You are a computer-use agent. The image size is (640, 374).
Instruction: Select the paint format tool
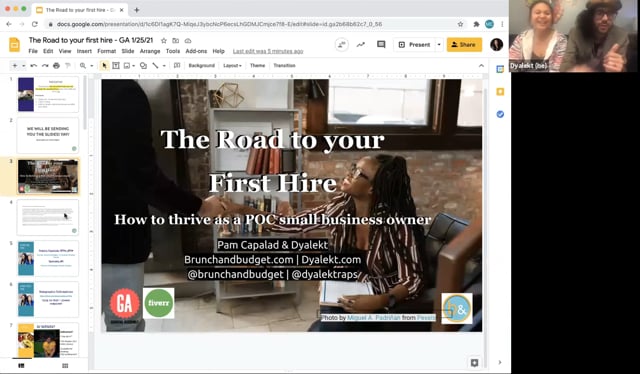click(x=68, y=65)
